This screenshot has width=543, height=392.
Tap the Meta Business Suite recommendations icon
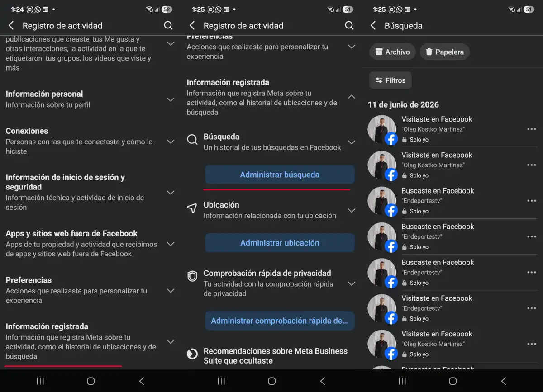coord(192,354)
